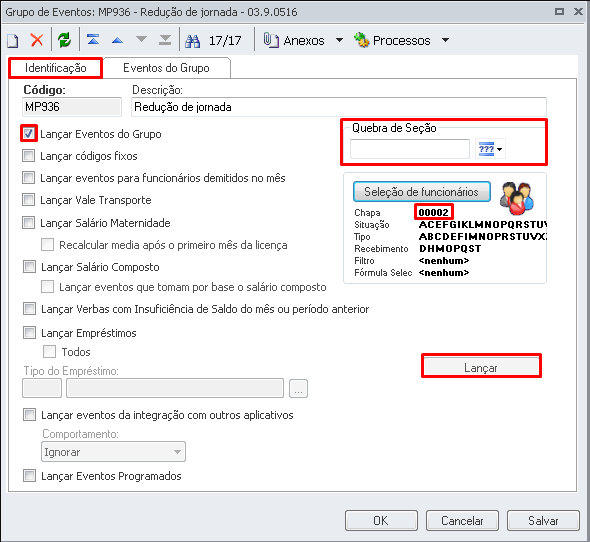Click the Lançar button
Viewport: 590px width, 542px height.
[x=481, y=367]
